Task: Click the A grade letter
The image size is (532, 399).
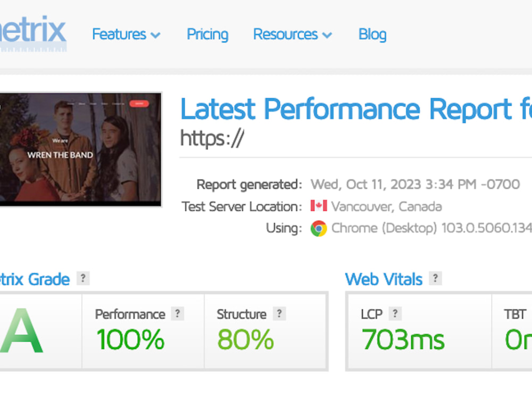Action: coord(21,331)
